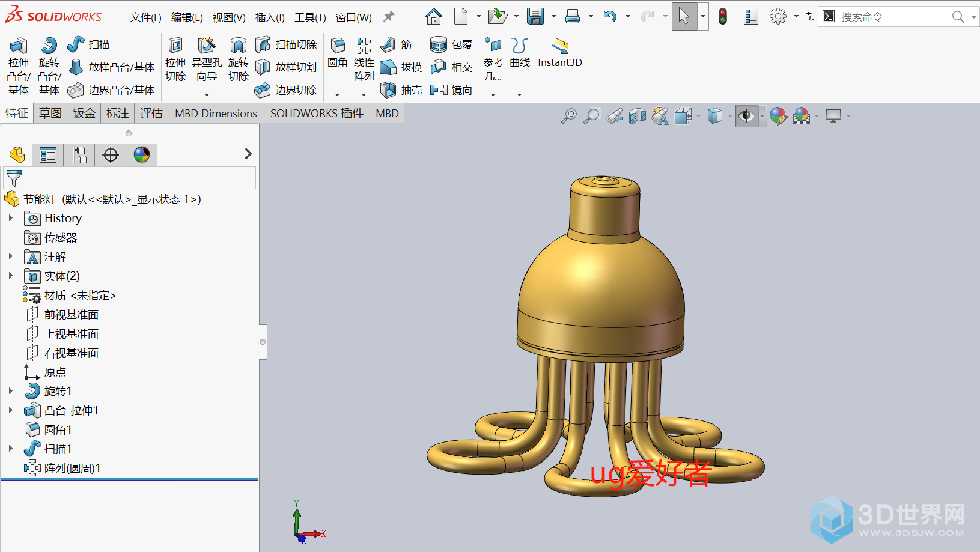Viewport: 980px width, 552px height.
Task: Open the PropertyManager tab
Action: pos(48,155)
